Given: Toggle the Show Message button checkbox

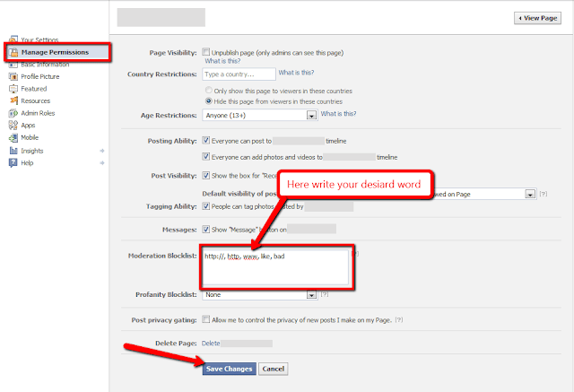Looking at the screenshot, I should pos(206,229).
